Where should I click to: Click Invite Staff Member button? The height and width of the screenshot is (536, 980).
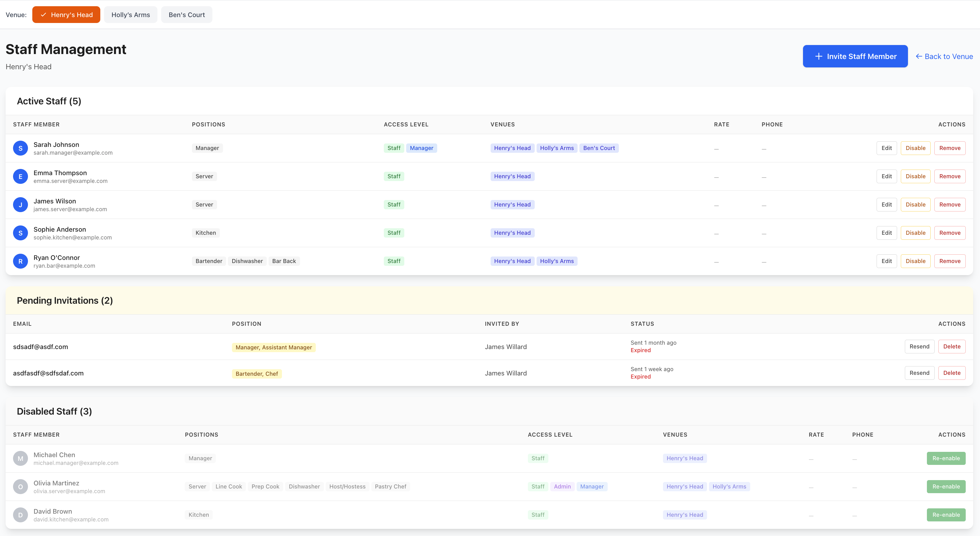pos(855,56)
